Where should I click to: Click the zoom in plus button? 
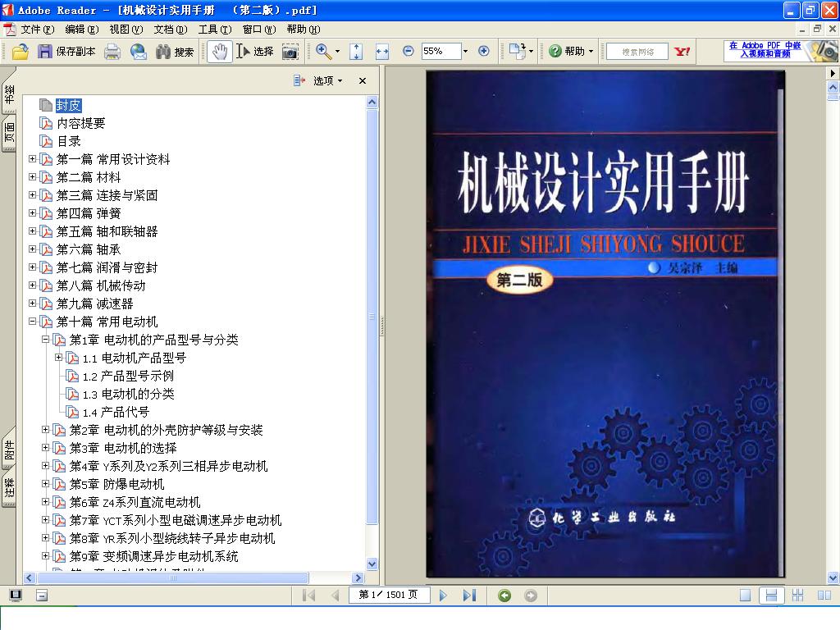point(484,51)
